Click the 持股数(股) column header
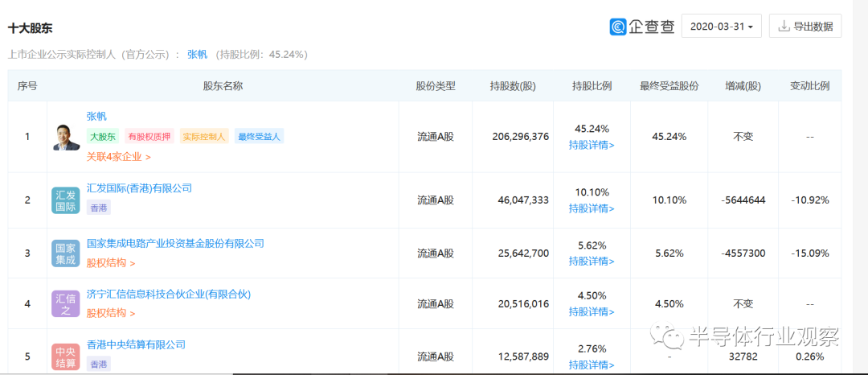 coord(513,86)
